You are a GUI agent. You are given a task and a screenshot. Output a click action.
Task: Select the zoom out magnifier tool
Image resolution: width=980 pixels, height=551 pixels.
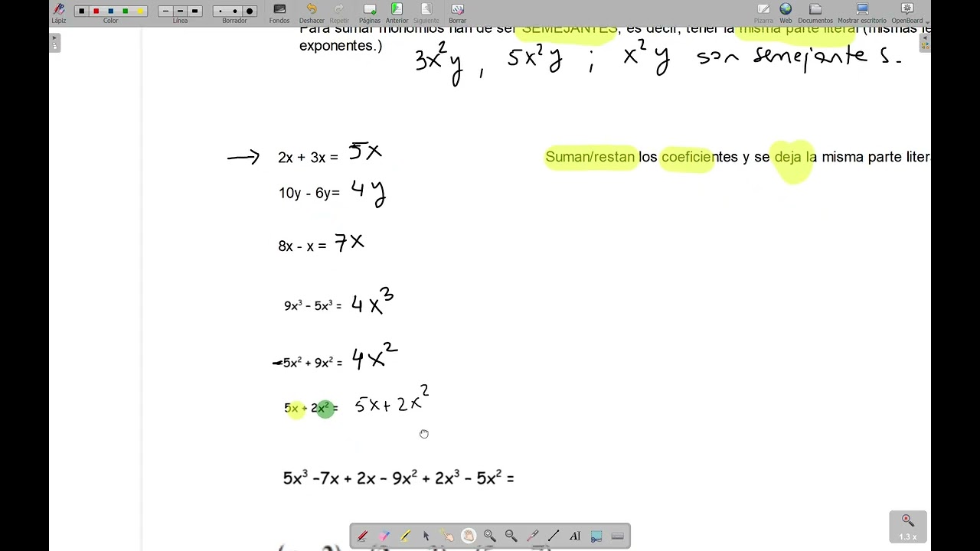point(511,536)
